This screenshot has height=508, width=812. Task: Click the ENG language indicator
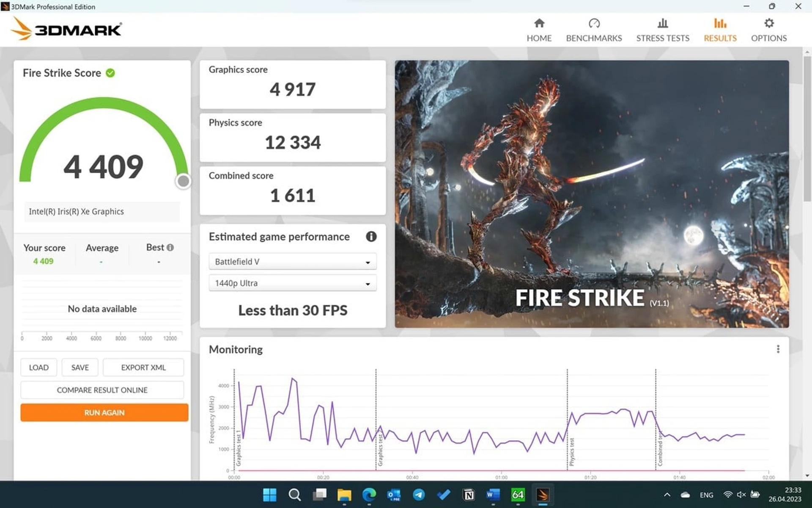coord(706,494)
